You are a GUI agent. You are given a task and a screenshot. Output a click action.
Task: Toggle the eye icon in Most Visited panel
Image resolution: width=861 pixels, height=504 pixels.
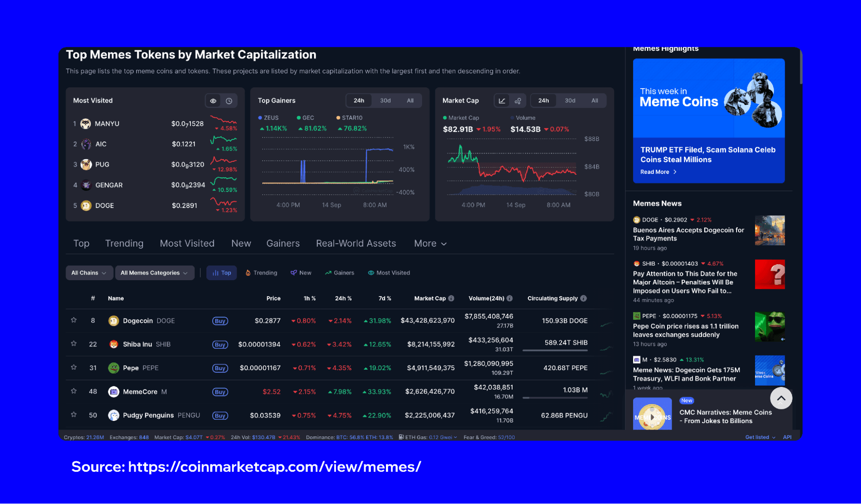(x=213, y=100)
